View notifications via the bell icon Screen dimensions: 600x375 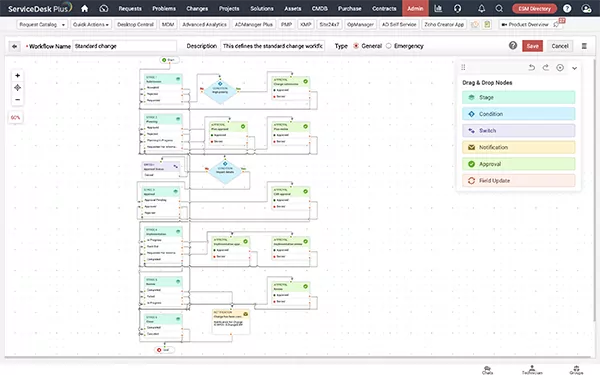coord(481,8)
